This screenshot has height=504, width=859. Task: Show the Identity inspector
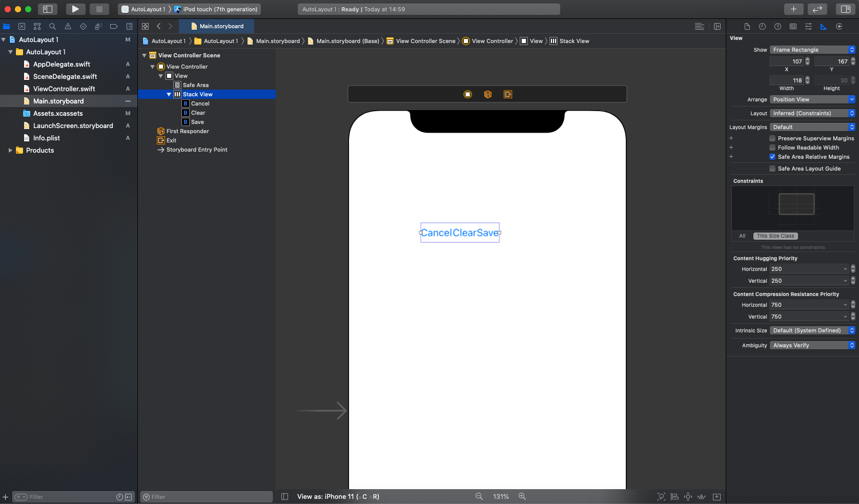tap(793, 27)
